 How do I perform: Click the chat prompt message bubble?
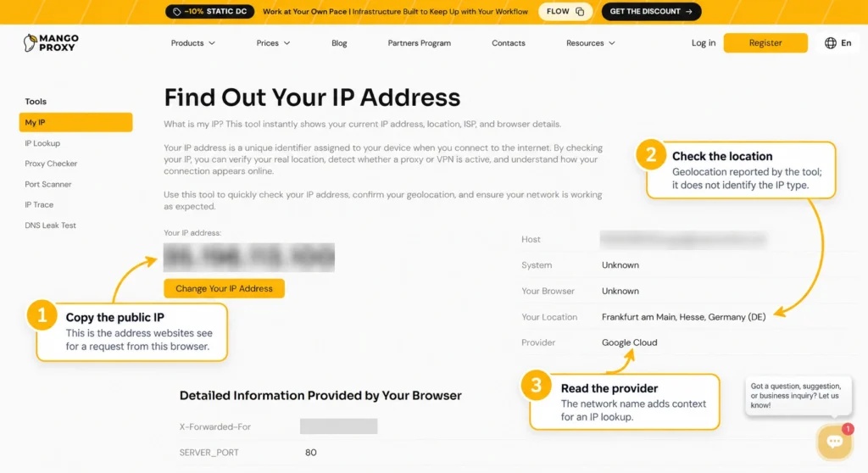pos(797,396)
